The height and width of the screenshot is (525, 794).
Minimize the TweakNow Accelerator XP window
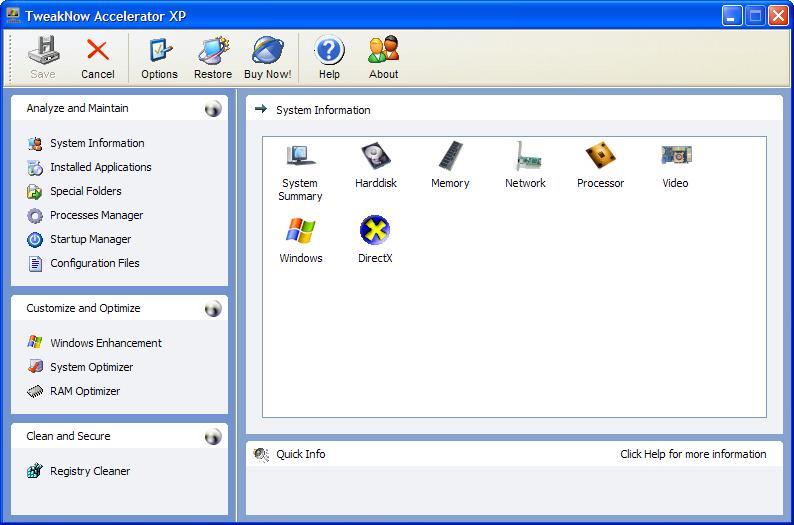point(732,16)
